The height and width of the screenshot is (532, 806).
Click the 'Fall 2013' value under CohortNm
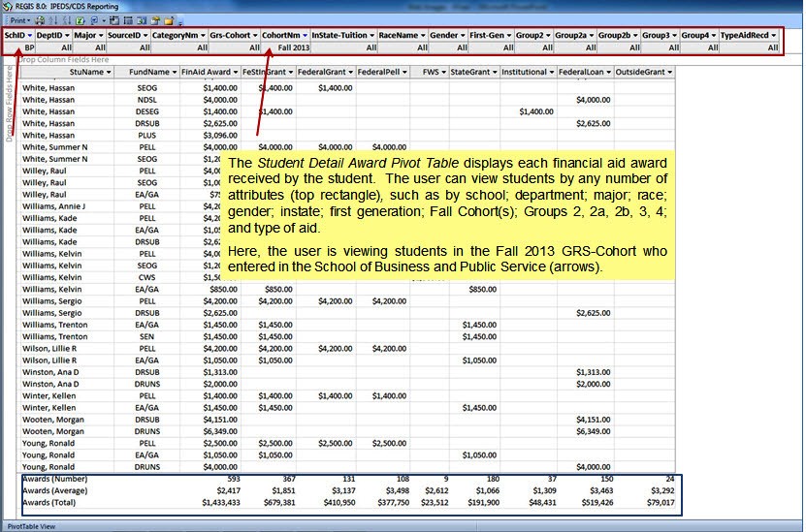(x=294, y=47)
